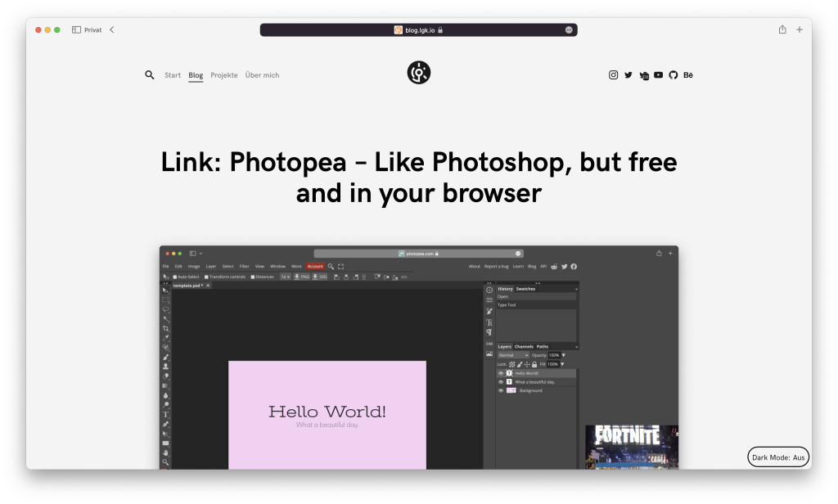This screenshot has width=838, height=504.
Task: Open the File menu in Photopea
Action: 165,266
